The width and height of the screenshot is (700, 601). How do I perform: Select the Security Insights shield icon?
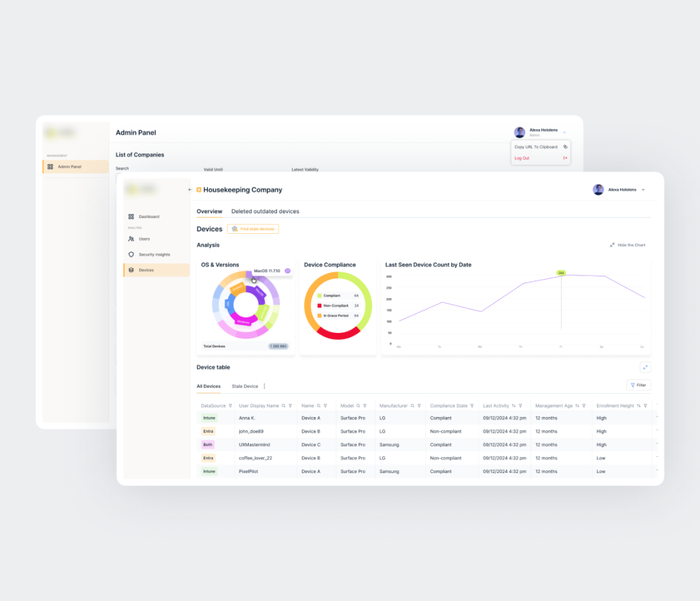coord(131,254)
